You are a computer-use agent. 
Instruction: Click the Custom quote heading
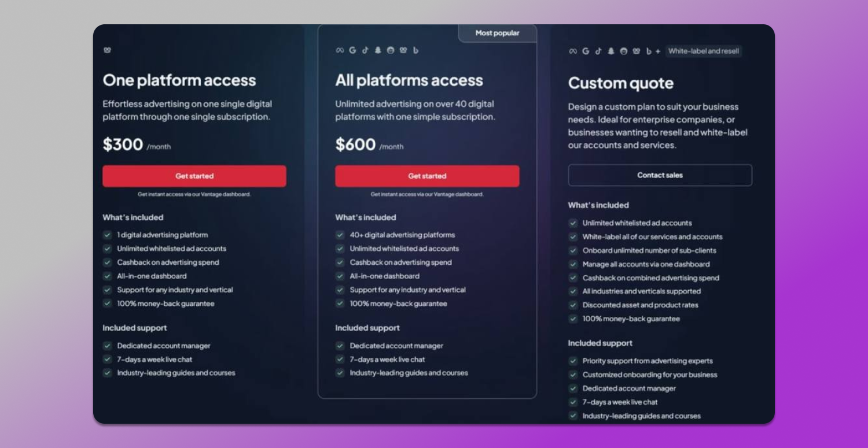coord(621,83)
